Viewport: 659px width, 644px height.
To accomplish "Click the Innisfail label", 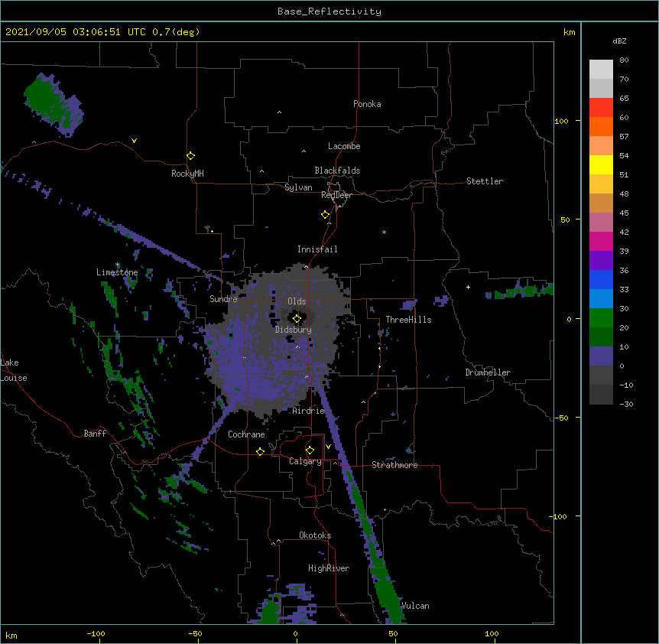I will 317,249.
